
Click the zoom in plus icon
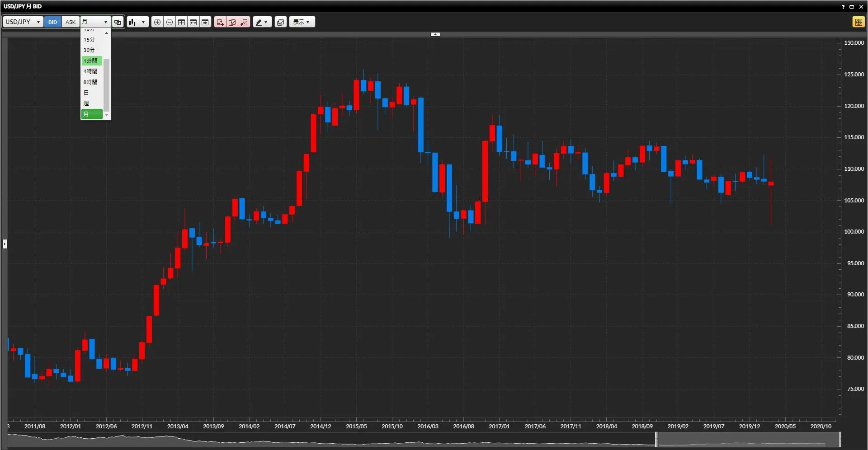coord(157,22)
